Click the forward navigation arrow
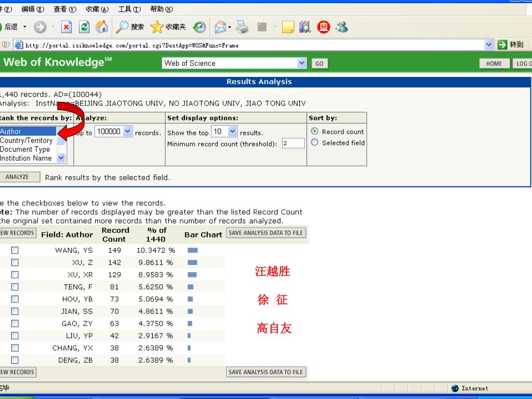 coord(40,27)
